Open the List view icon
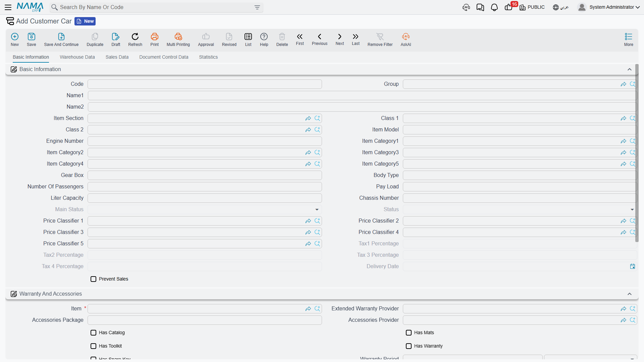The width and height of the screenshot is (644, 362). tap(248, 40)
